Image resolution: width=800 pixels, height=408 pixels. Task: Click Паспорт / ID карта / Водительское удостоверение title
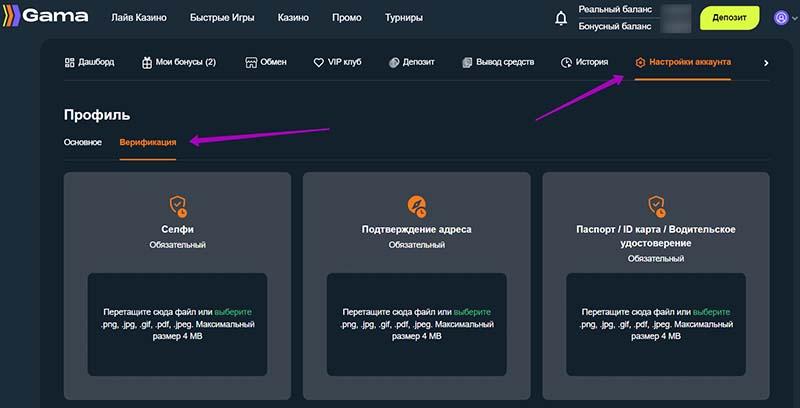(656, 236)
